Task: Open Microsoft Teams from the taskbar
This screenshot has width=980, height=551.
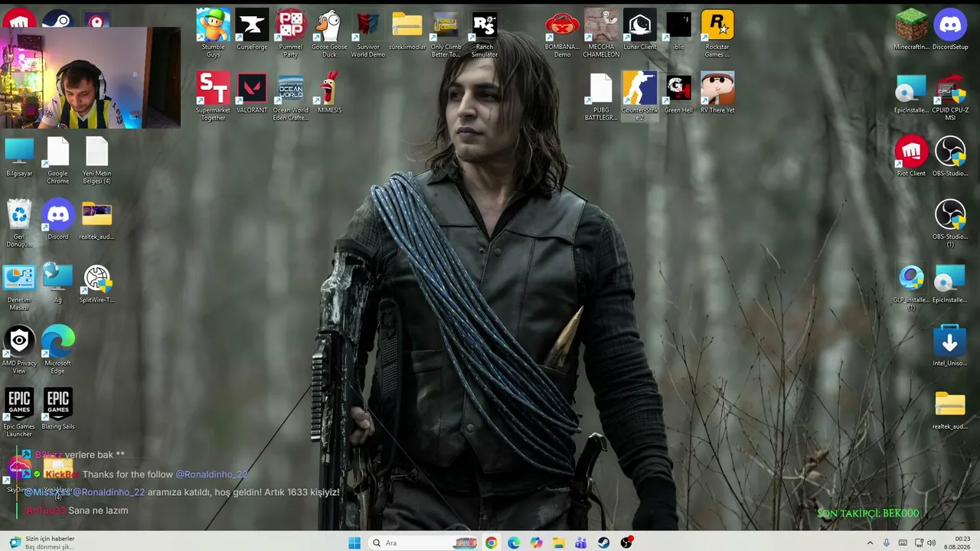Action: tap(581, 543)
